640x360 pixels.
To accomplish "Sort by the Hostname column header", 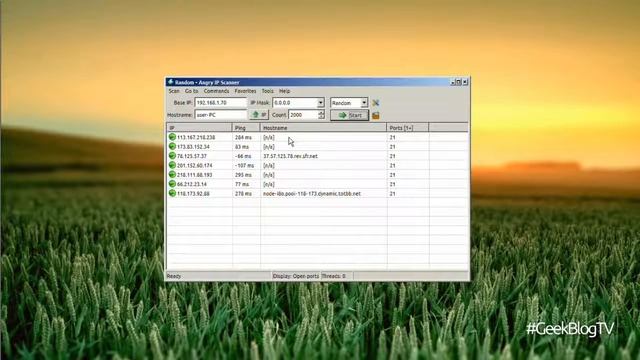I will tap(323, 128).
